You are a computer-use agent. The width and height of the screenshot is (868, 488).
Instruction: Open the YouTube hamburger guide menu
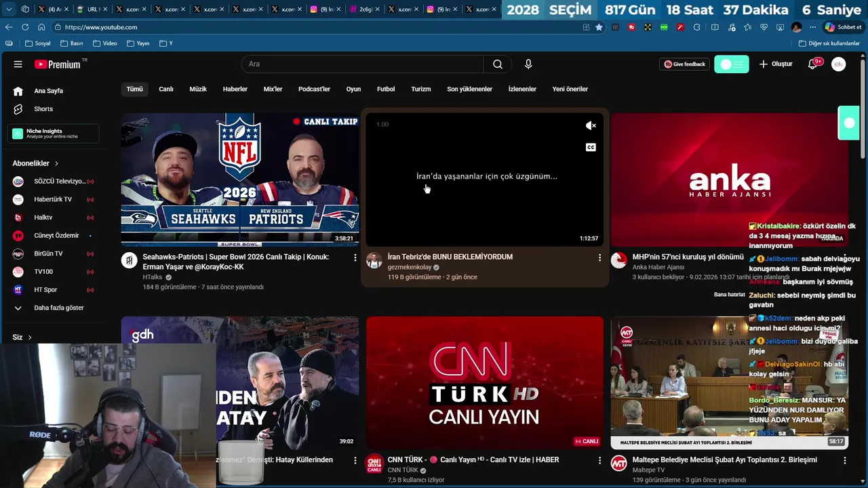[18, 64]
